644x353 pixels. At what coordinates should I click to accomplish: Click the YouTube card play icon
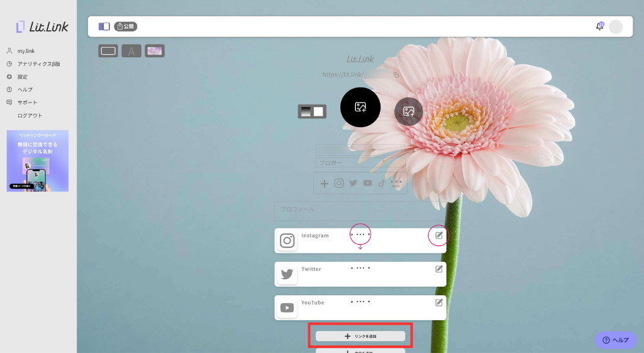[287, 308]
